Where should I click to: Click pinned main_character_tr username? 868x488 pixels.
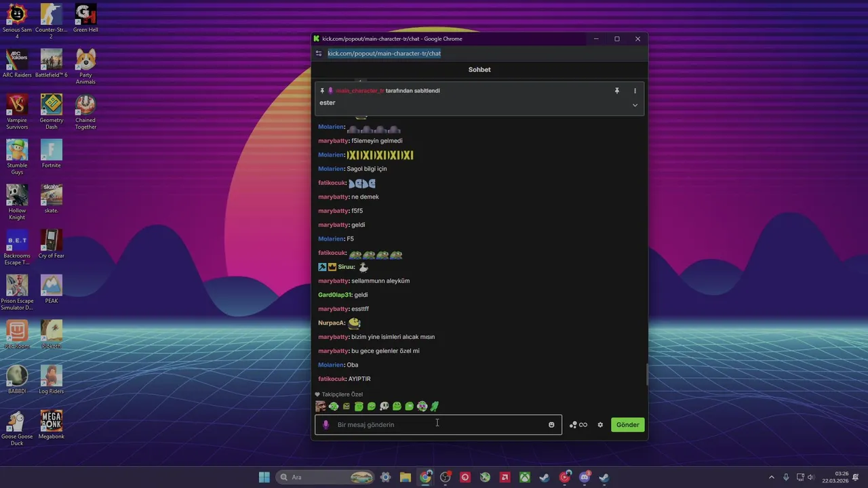[x=359, y=91]
